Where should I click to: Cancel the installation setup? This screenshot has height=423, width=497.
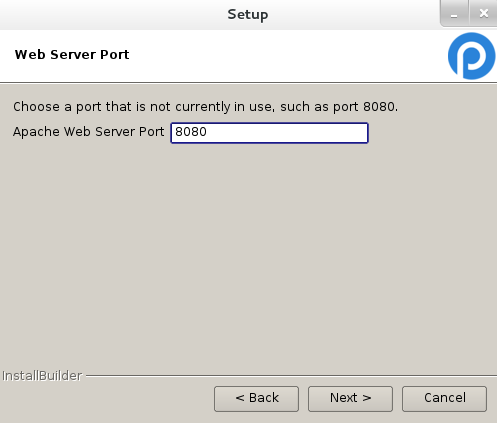click(444, 399)
